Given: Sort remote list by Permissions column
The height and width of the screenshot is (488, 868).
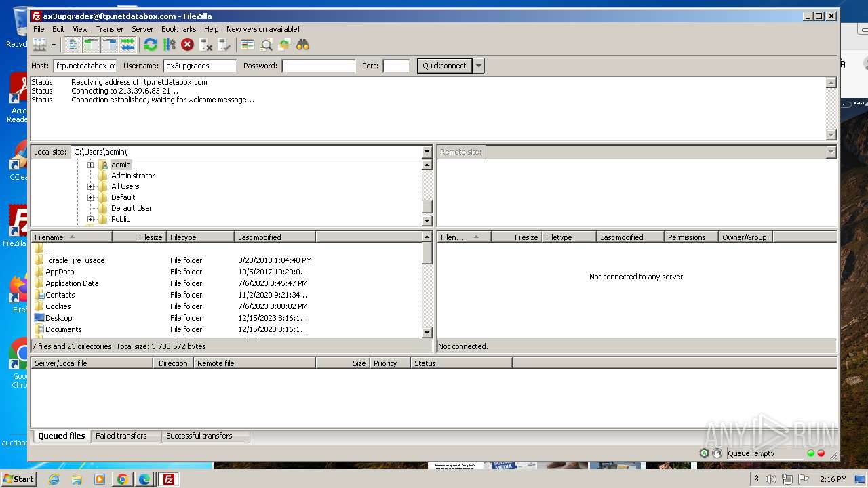Looking at the screenshot, I should [x=691, y=237].
